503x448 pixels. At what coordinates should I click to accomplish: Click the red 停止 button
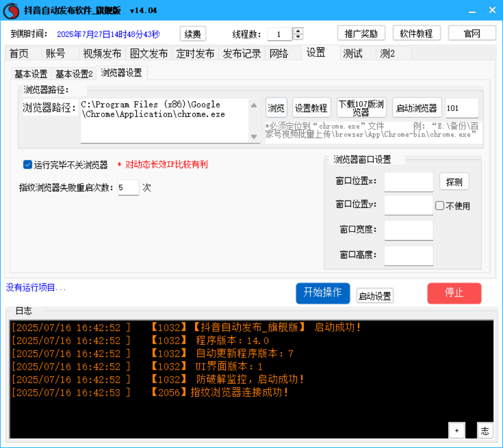(454, 293)
